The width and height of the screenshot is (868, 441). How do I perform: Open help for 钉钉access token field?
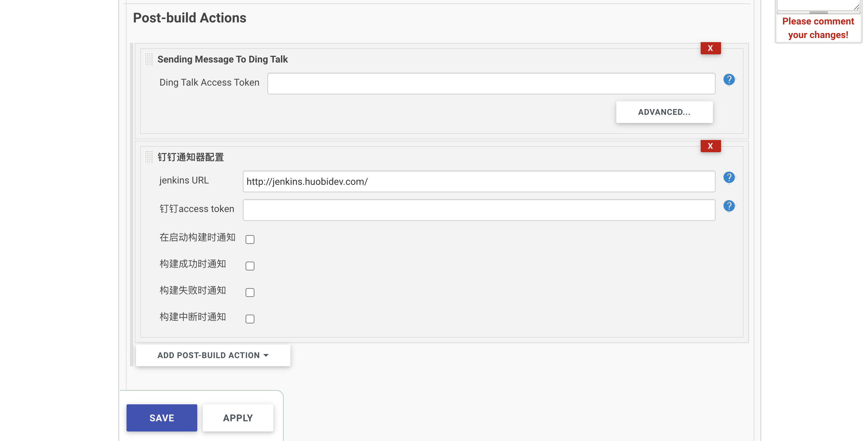point(729,206)
